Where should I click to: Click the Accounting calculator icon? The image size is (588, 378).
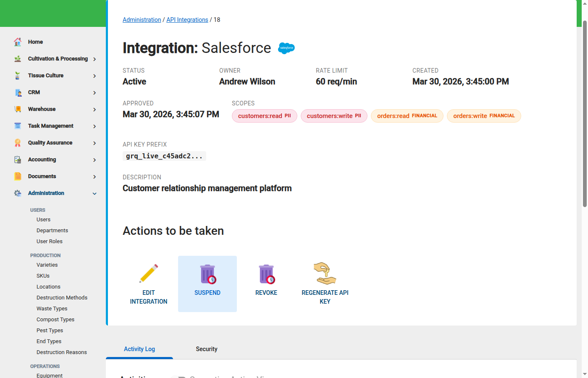pyautogui.click(x=18, y=159)
